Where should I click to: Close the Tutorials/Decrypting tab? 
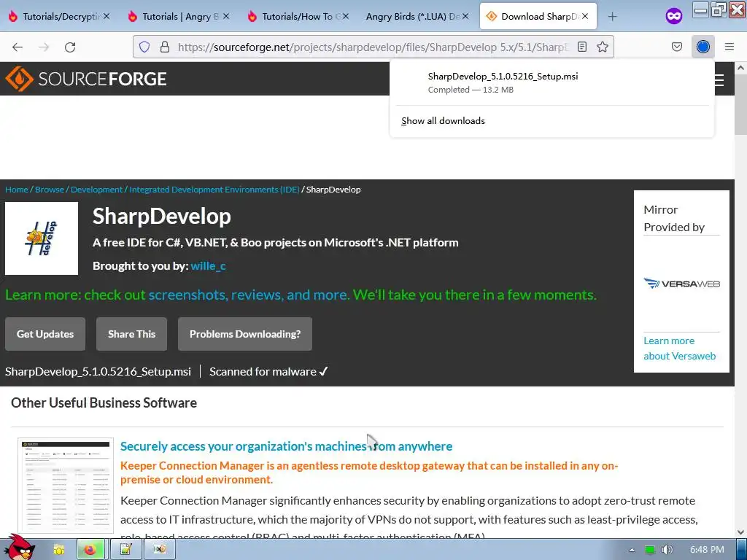coord(107,16)
